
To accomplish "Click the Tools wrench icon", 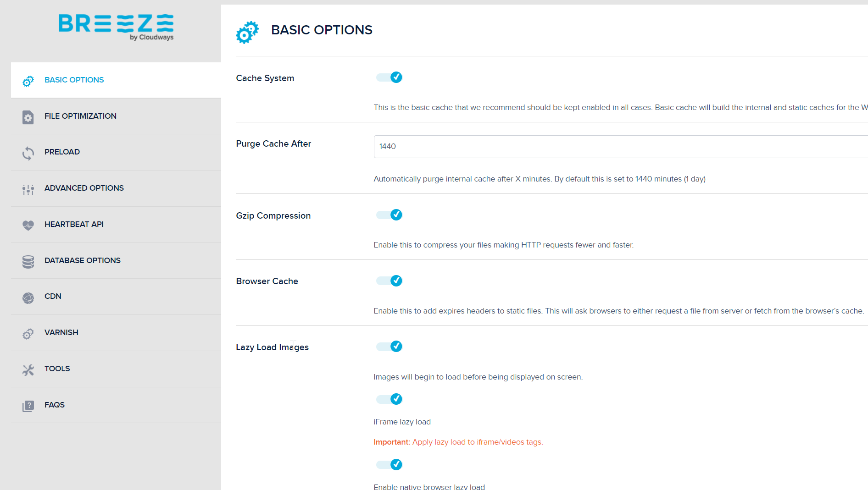I will click(28, 370).
